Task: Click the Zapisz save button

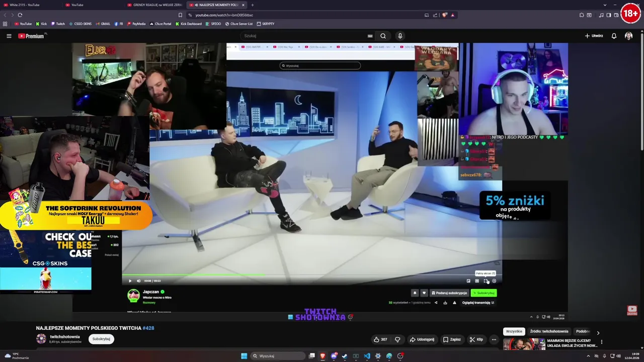Action: pyautogui.click(x=452, y=339)
